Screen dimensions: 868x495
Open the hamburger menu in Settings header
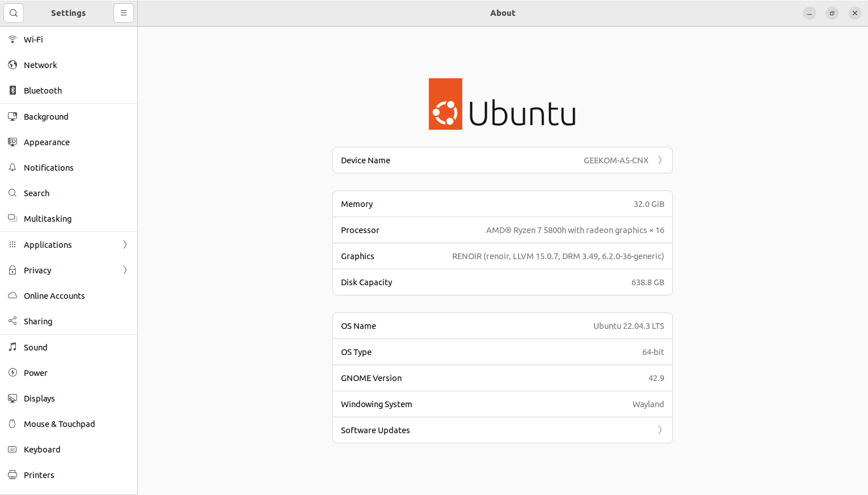pyautogui.click(x=124, y=13)
